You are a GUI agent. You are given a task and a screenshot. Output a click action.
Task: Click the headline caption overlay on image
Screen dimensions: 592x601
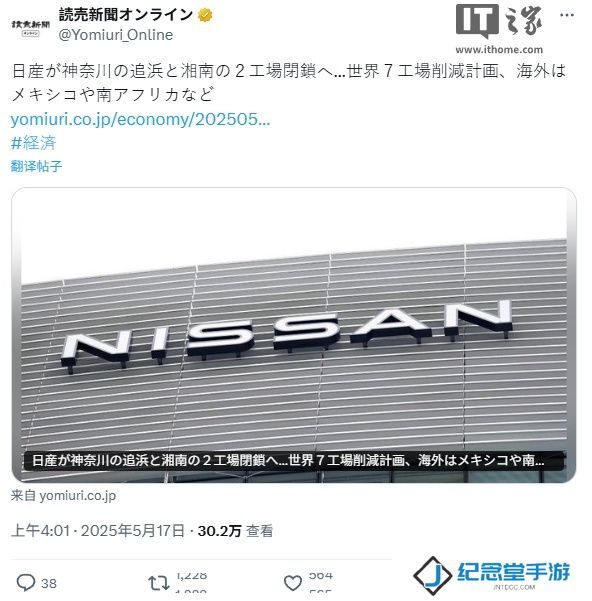point(293,460)
